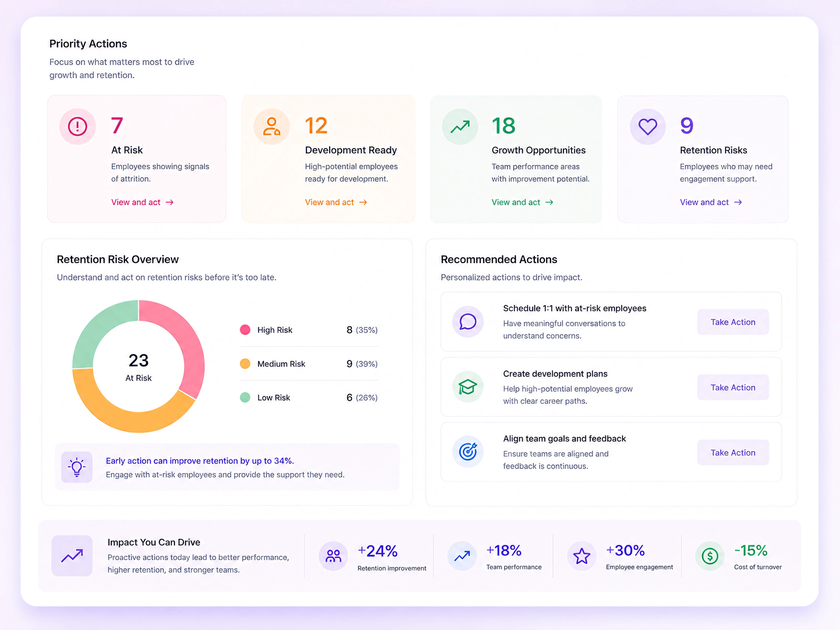Click the High Risk pink legend dot

tap(245, 330)
